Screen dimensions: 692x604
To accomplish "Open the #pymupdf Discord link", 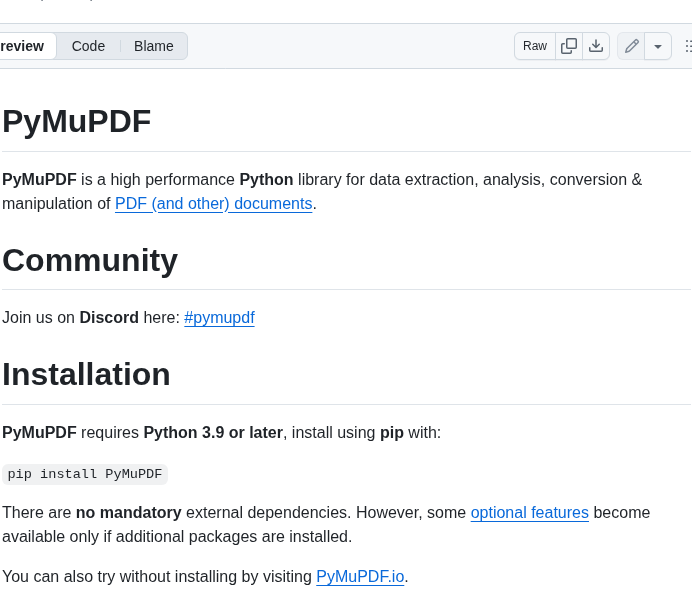I will pyautogui.click(x=219, y=318).
